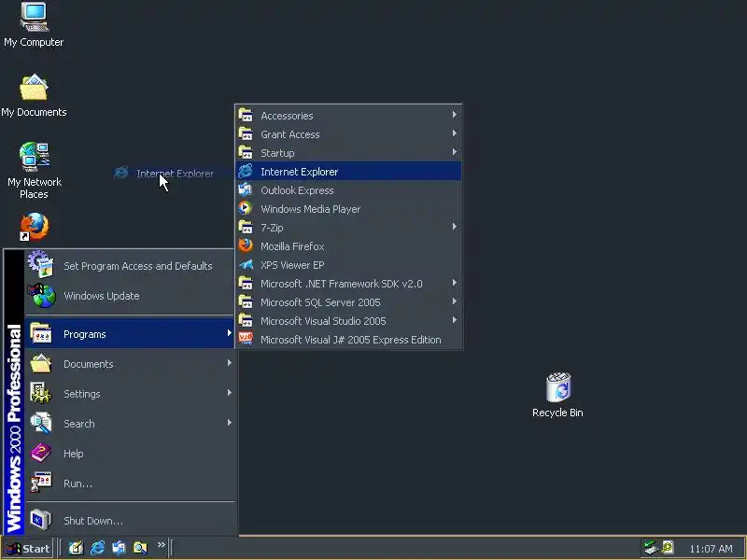Open Microsoft Visual J# 2005 Express Edition
747x560 pixels.
(348, 340)
